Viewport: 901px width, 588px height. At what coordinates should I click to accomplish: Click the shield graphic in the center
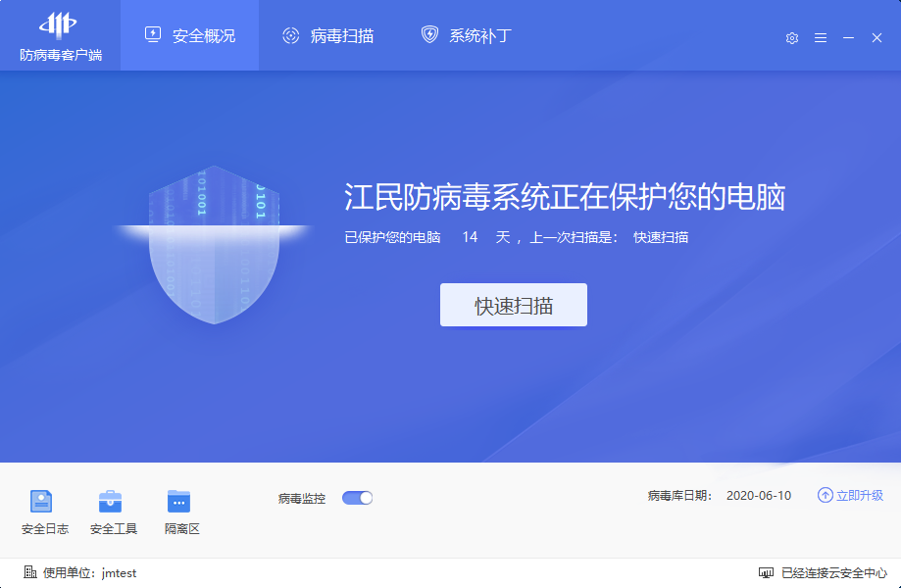pyautogui.click(x=214, y=245)
